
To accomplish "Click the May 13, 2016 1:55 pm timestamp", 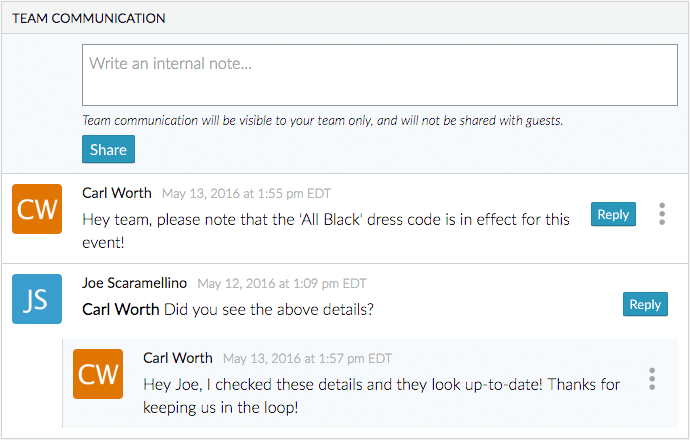I will coord(246,194).
